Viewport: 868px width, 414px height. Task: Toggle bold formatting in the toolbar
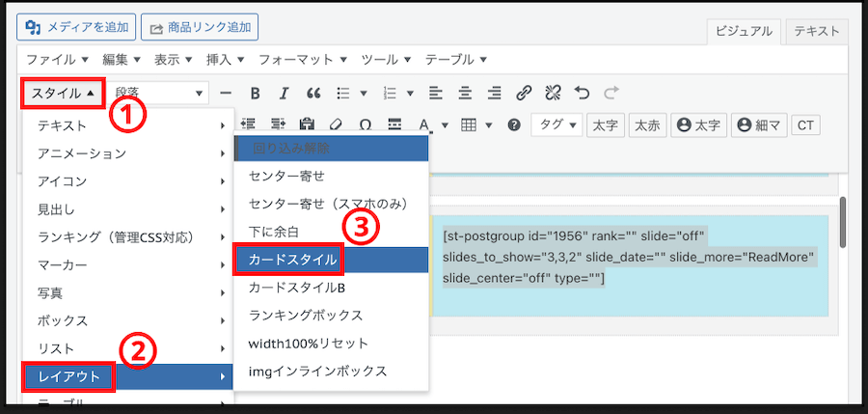point(256,94)
